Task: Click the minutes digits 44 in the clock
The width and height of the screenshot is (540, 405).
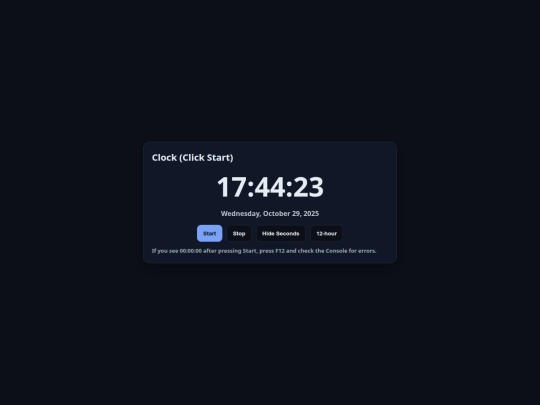Action: (270, 187)
